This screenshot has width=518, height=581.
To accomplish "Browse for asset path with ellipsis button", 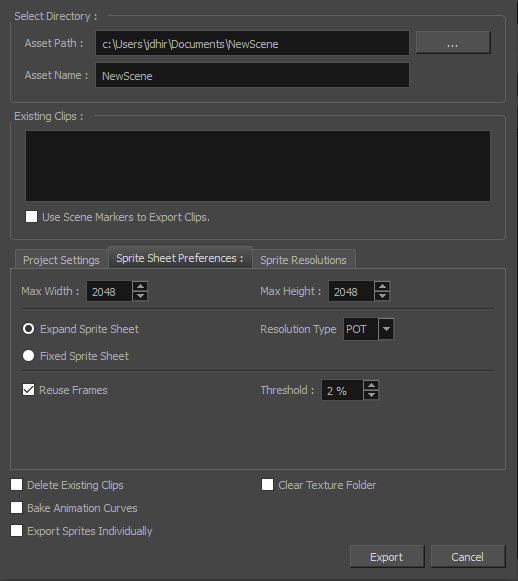I will (x=453, y=43).
